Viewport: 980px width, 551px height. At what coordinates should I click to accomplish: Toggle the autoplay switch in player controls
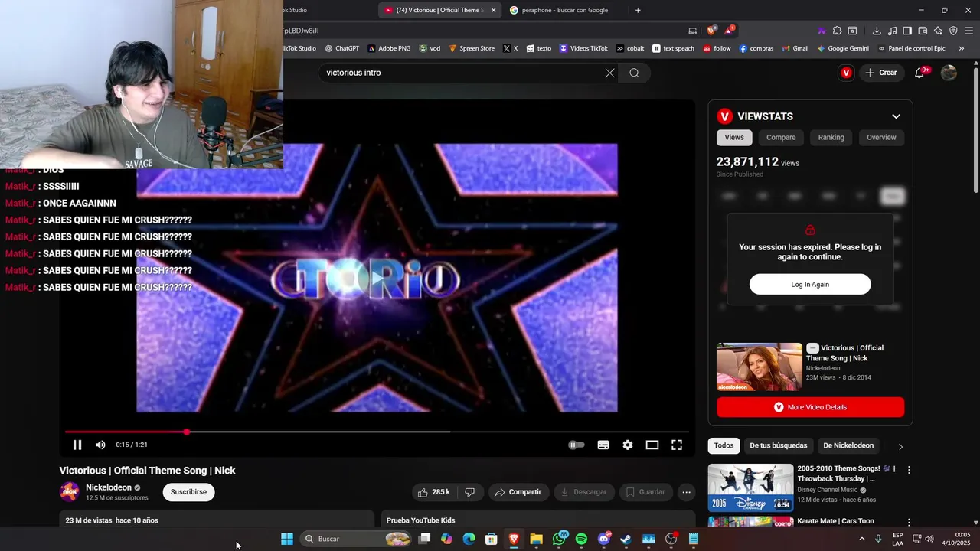click(x=577, y=445)
